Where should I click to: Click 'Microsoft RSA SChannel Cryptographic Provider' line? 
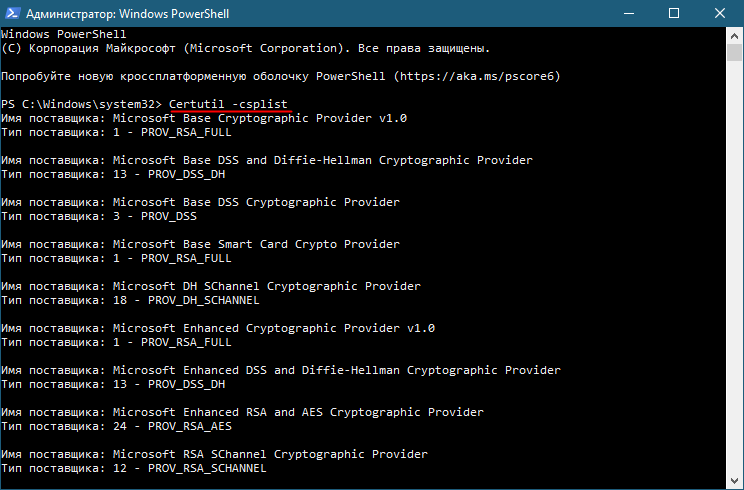(270, 454)
